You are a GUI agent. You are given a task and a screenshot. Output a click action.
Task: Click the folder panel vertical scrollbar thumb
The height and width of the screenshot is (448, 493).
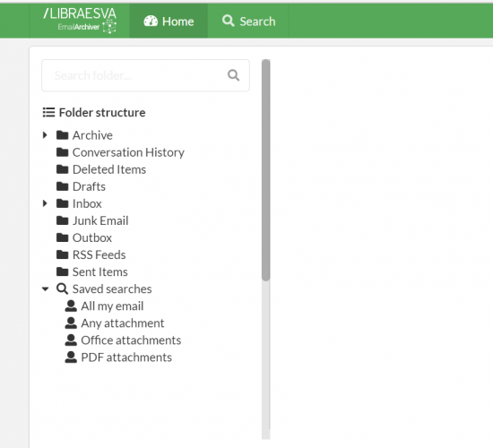click(265, 169)
